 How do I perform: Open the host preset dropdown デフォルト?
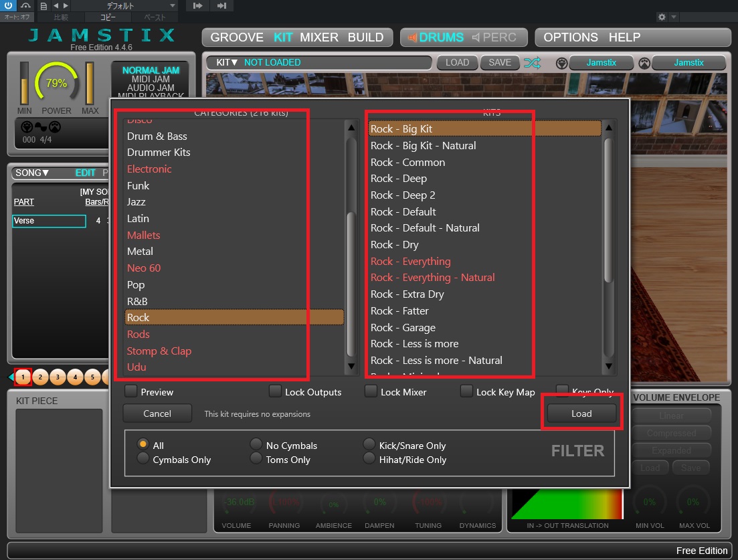[x=124, y=6]
